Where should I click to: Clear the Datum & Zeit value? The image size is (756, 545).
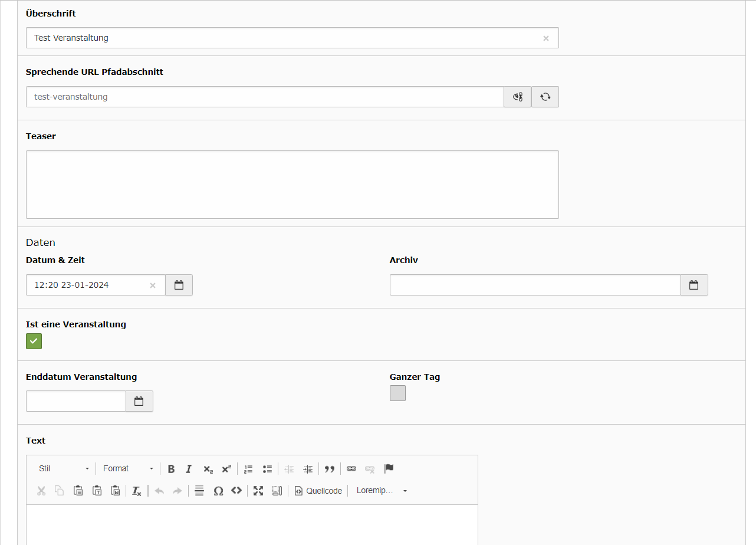[153, 285]
